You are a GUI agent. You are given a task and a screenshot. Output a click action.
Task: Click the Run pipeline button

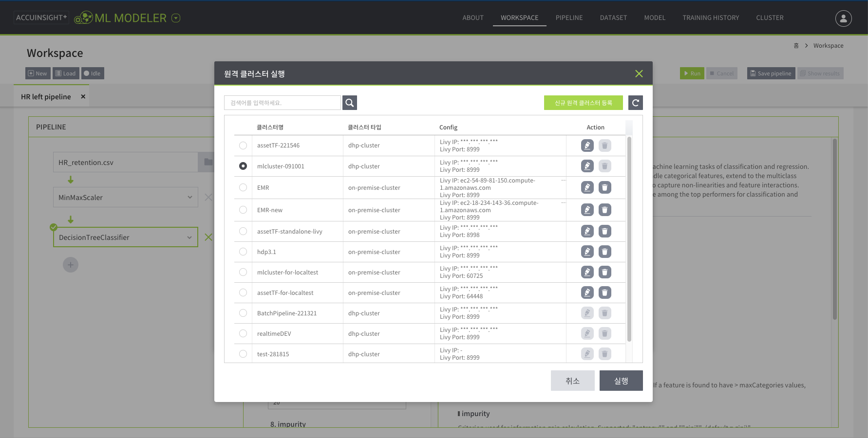692,73
